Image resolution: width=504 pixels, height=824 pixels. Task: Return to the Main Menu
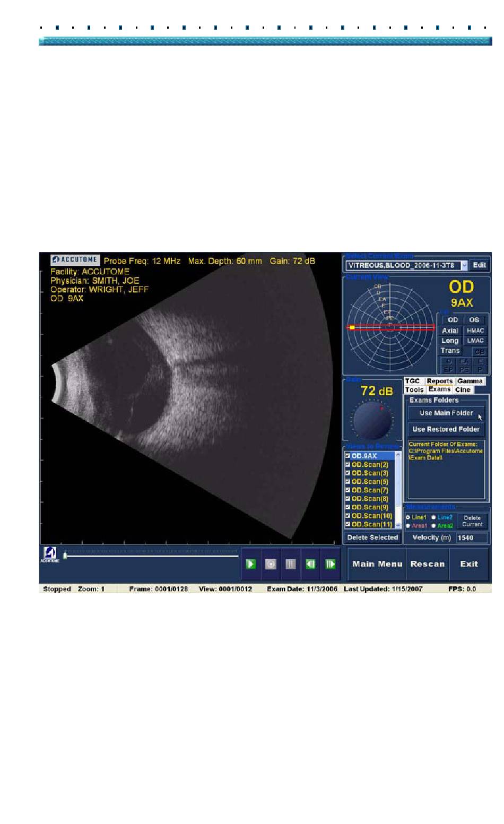pyautogui.click(x=377, y=564)
